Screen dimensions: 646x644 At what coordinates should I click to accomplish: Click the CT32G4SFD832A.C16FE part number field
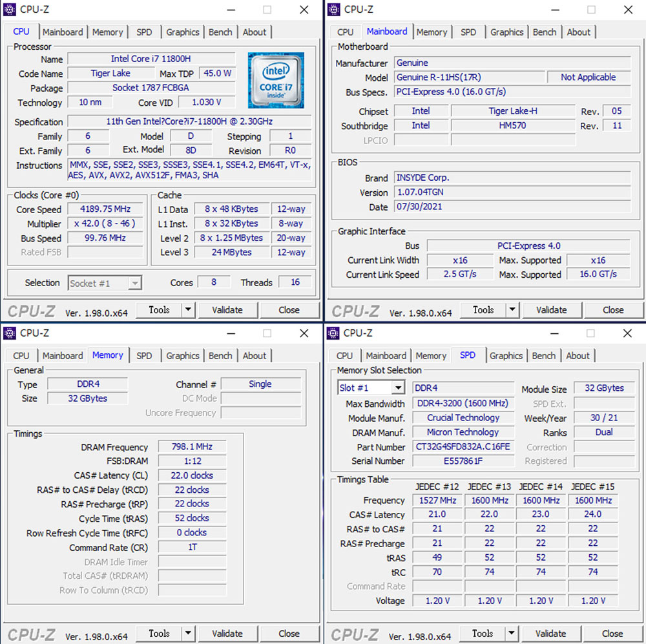[x=463, y=446]
